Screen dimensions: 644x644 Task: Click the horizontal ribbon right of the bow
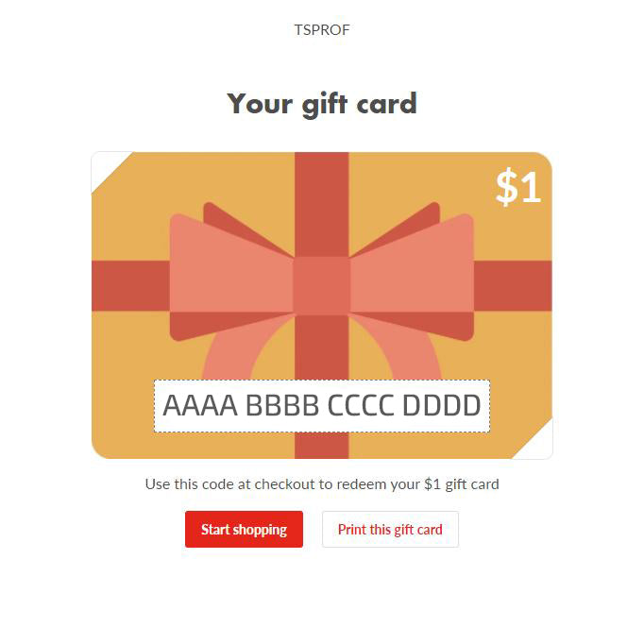coord(513,286)
